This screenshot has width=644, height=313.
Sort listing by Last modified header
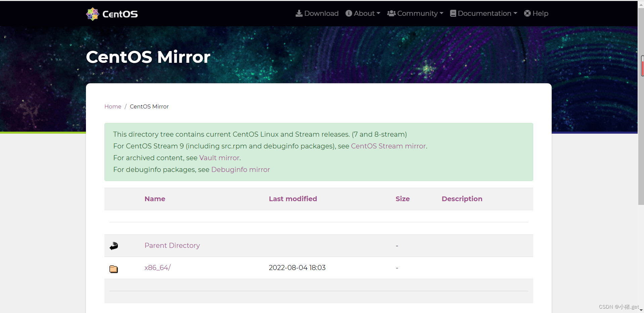(x=293, y=199)
